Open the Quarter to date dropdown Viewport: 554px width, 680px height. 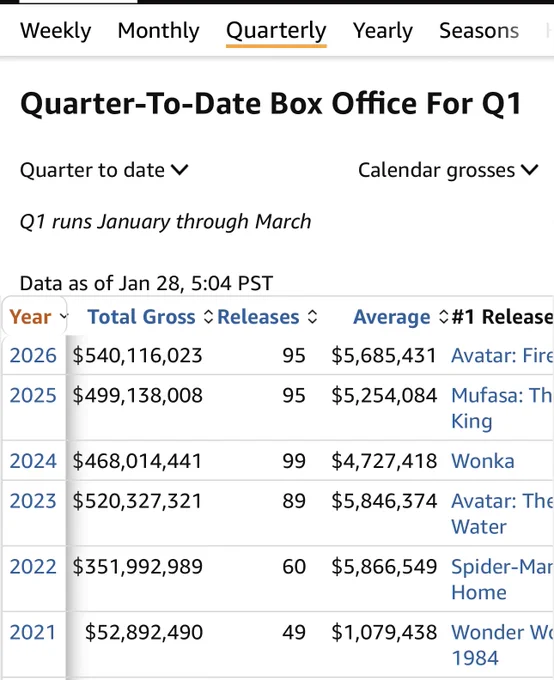pyautogui.click(x=104, y=170)
